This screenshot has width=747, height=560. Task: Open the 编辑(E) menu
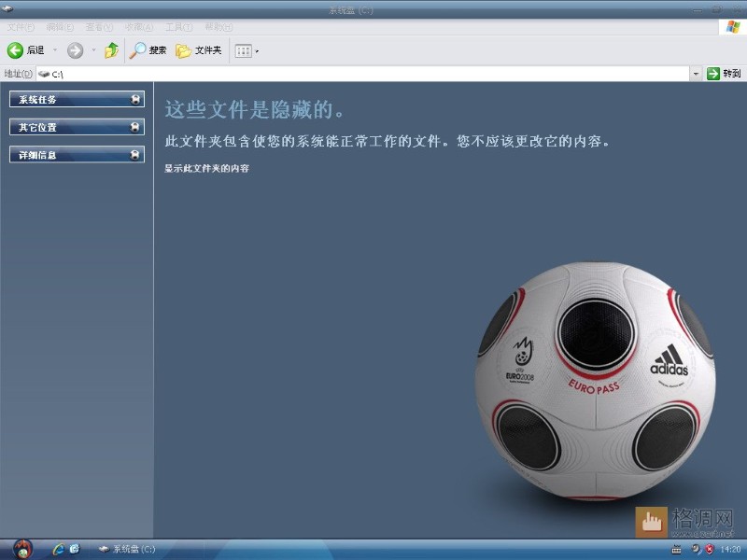click(x=60, y=27)
